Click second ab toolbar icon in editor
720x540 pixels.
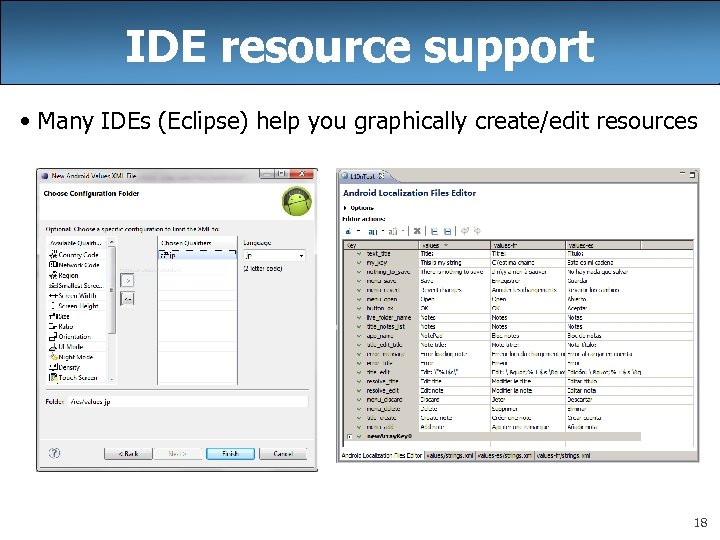tap(373, 231)
